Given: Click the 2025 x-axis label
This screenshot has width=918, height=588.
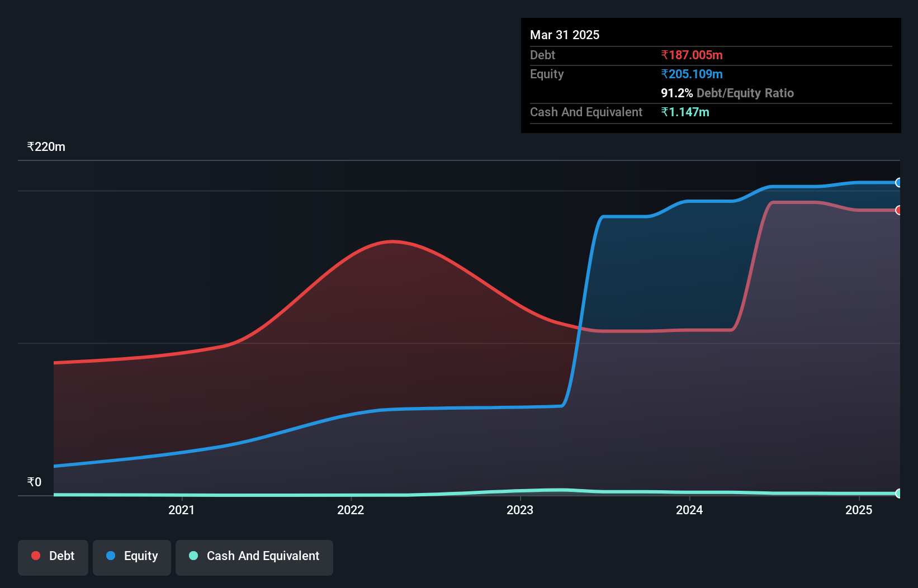Looking at the screenshot, I should click(x=859, y=510).
